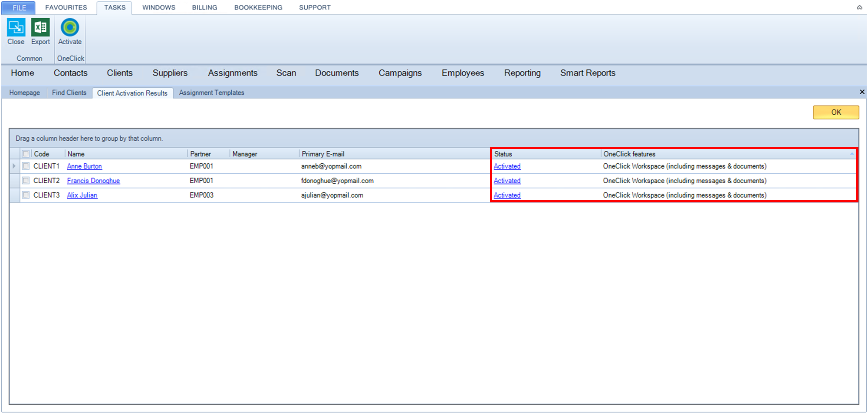The width and height of the screenshot is (868, 413).
Task: Open the Scan section
Action: (x=286, y=73)
